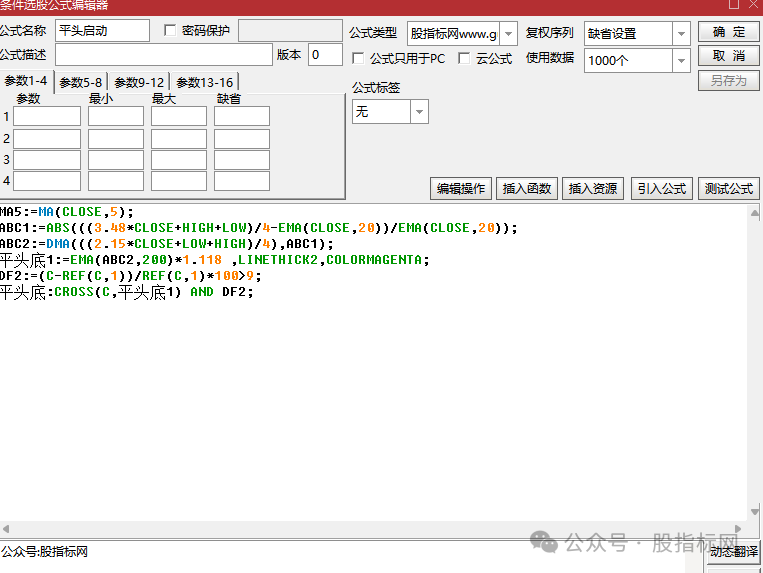The image size is (763, 573).
Task: Click the 动态翻译 dynamic translation button
Action: [x=734, y=552]
